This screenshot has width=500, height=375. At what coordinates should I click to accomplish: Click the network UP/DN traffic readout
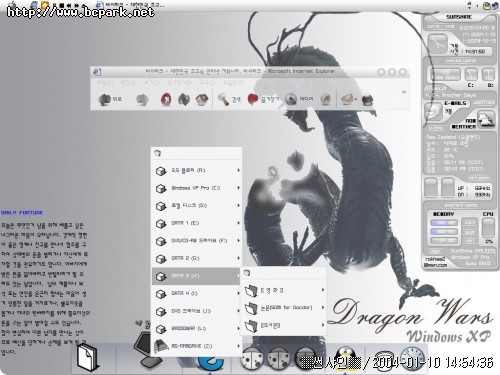click(x=474, y=191)
